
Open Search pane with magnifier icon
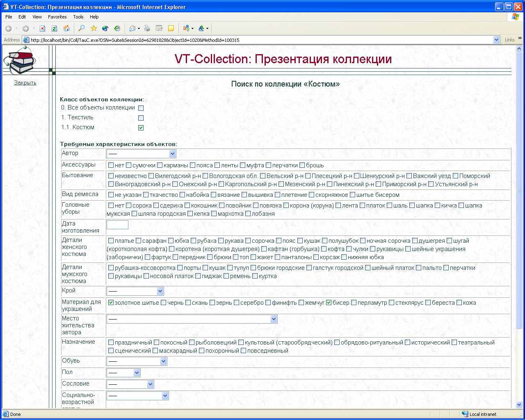(82, 28)
